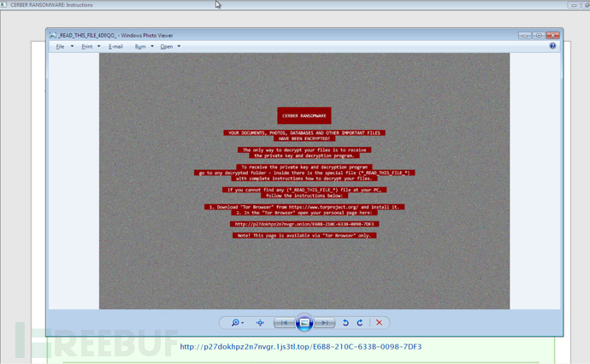The width and height of the screenshot is (590, 364).
Task: Rotate image clockwise
Action: [360, 323]
